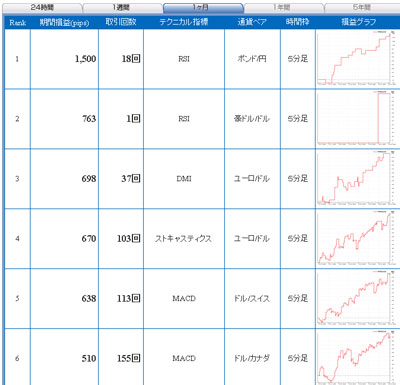Switch to the 1週間 tab

(121, 7)
